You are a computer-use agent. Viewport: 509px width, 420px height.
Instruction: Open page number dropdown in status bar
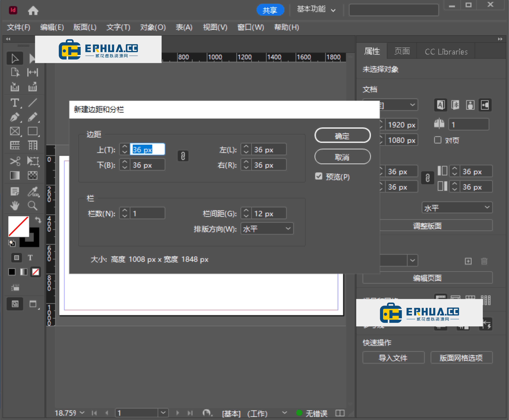pyautogui.click(x=163, y=413)
